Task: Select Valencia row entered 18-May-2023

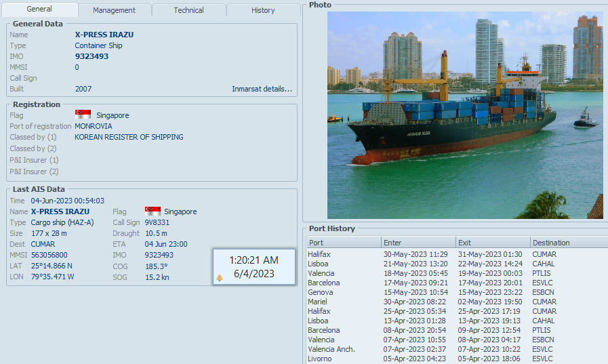Action: click(457, 273)
